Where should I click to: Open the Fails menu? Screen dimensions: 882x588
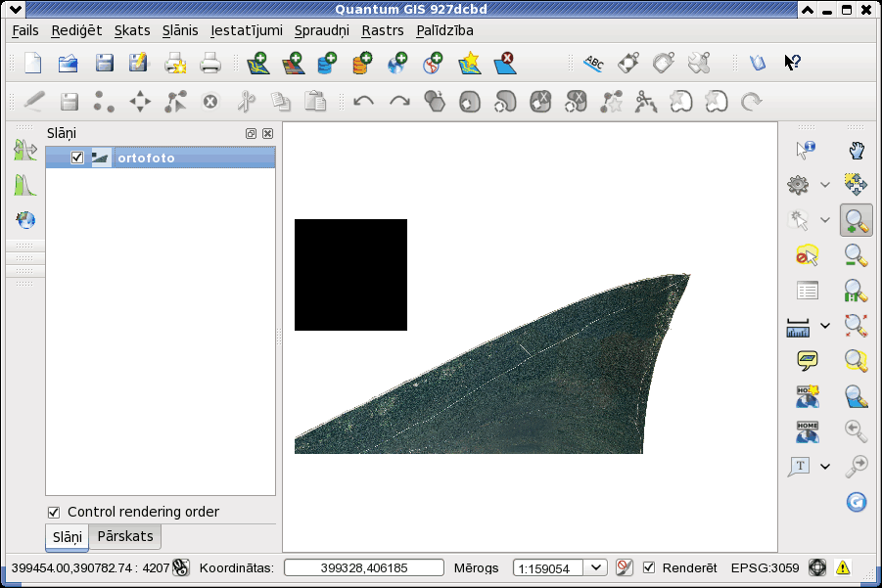(25, 30)
